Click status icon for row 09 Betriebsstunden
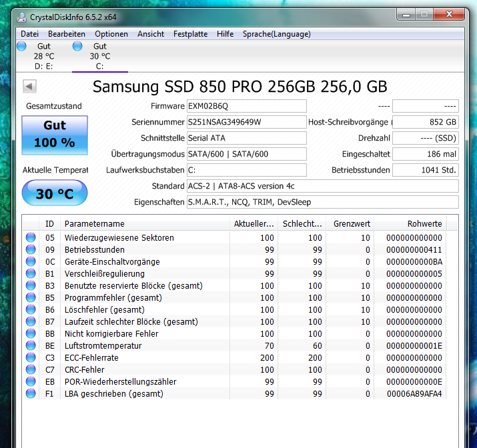 click(31, 249)
